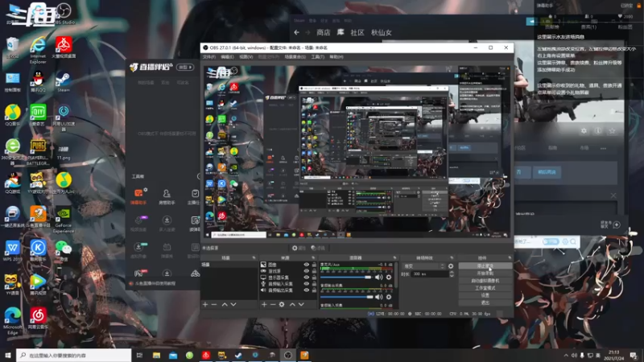Add a new scene with plus icon
Screen dimensions: 644x362
click(205, 305)
